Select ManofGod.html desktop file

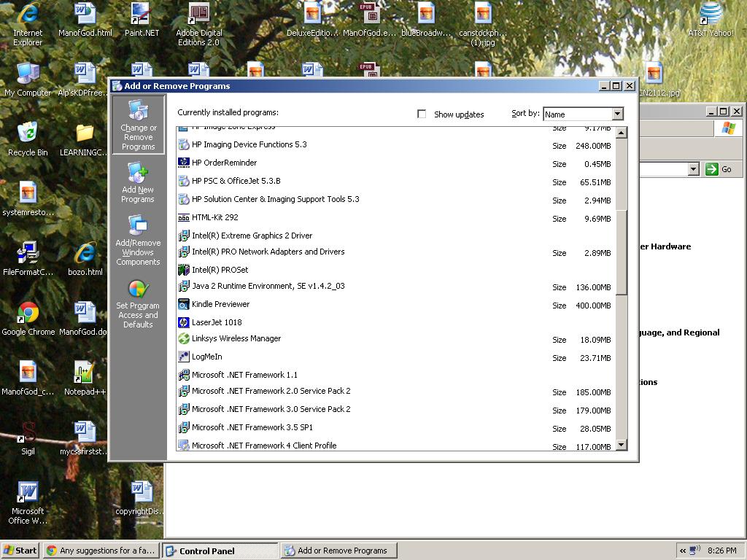point(85,20)
